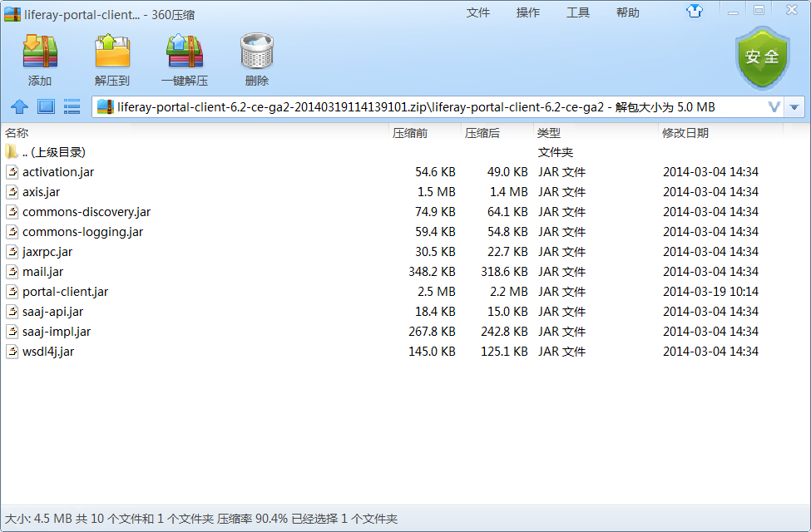Click the V icon in the address bar

[774, 107]
